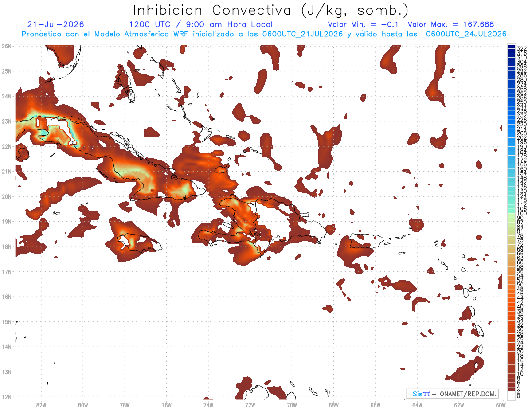Click the "72W" longitude label
Image resolution: width=532 pixels, height=411 pixels.
250,405
